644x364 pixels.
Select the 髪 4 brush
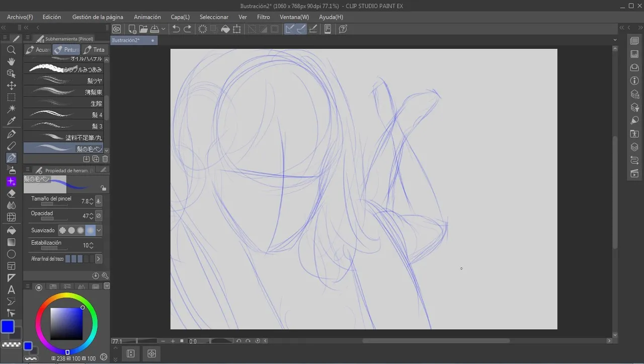(x=63, y=115)
